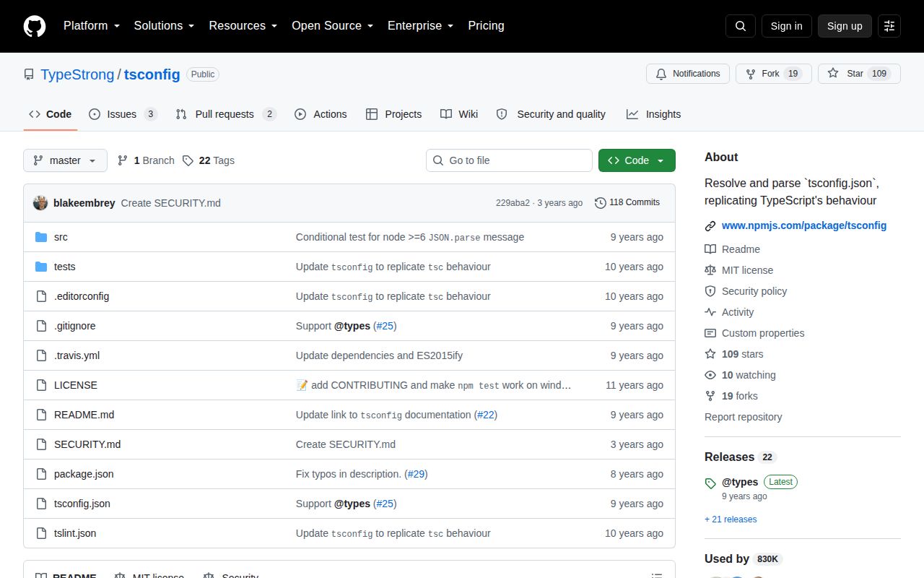The image size is (924, 578).
Task: Click the blakeembrey avatar thumbnail
Action: 40,203
